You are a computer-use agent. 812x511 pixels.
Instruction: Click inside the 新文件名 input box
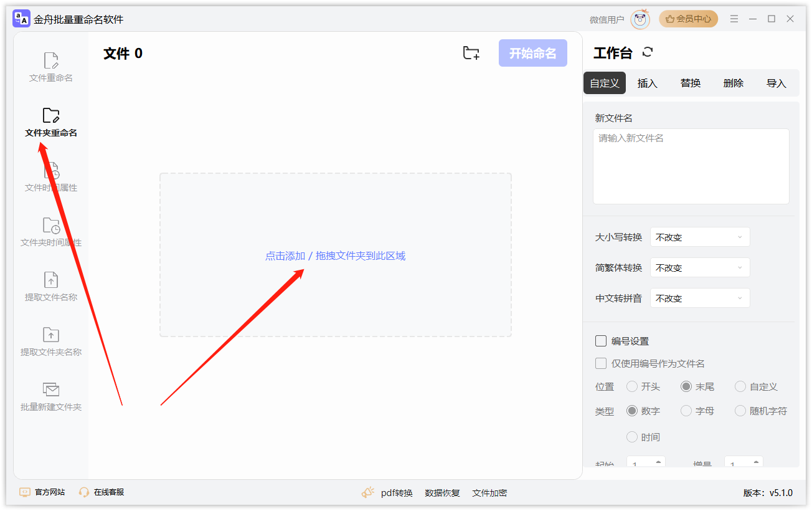click(691, 165)
